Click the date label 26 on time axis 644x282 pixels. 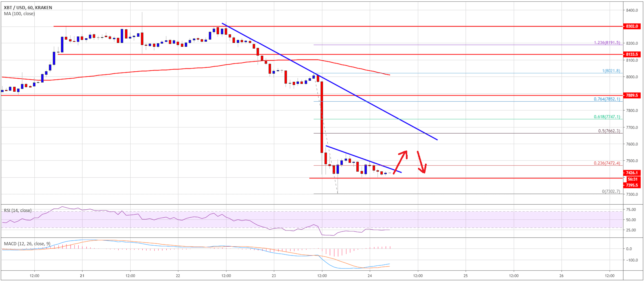click(561, 275)
